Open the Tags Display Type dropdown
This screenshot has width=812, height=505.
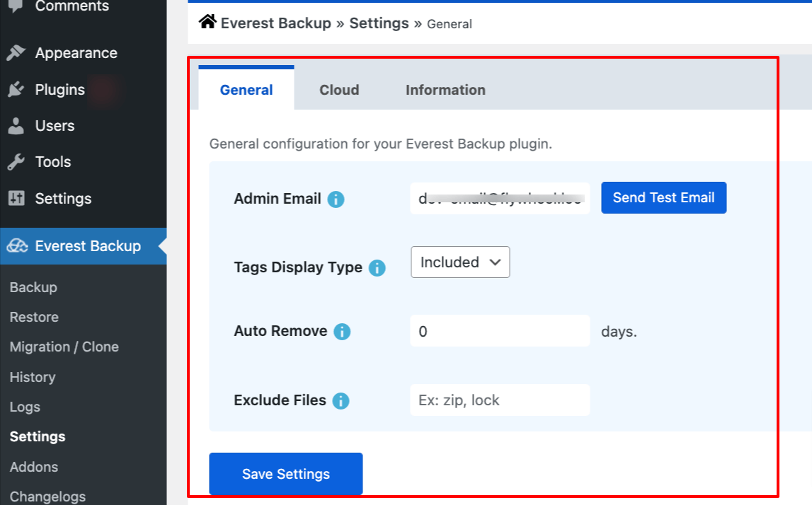[459, 262]
